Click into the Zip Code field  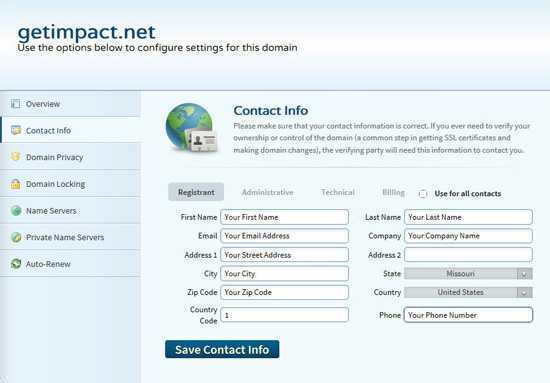click(x=284, y=292)
